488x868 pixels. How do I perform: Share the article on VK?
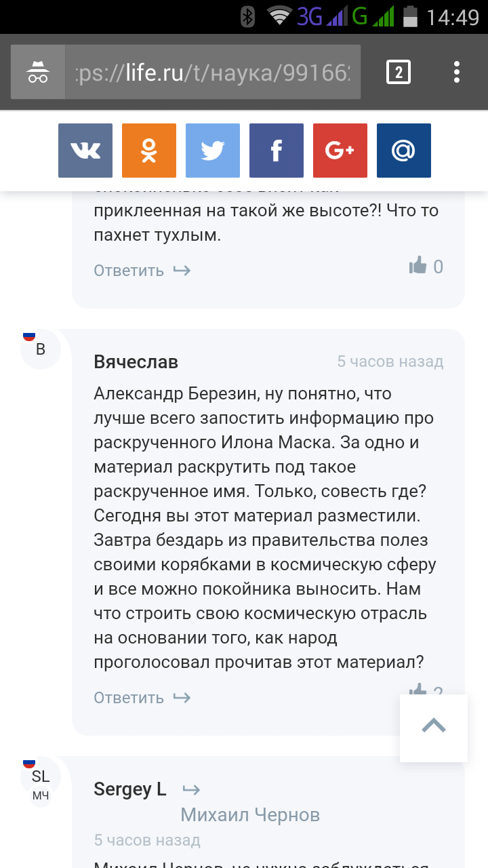(85, 151)
